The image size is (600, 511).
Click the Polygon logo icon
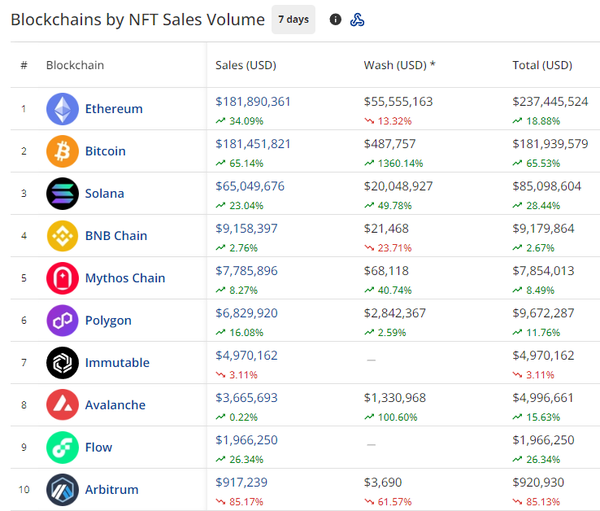tap(62, 321)
